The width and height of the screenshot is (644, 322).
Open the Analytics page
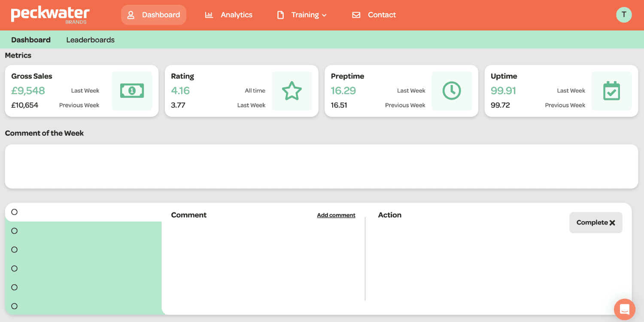tap(236, 15)
